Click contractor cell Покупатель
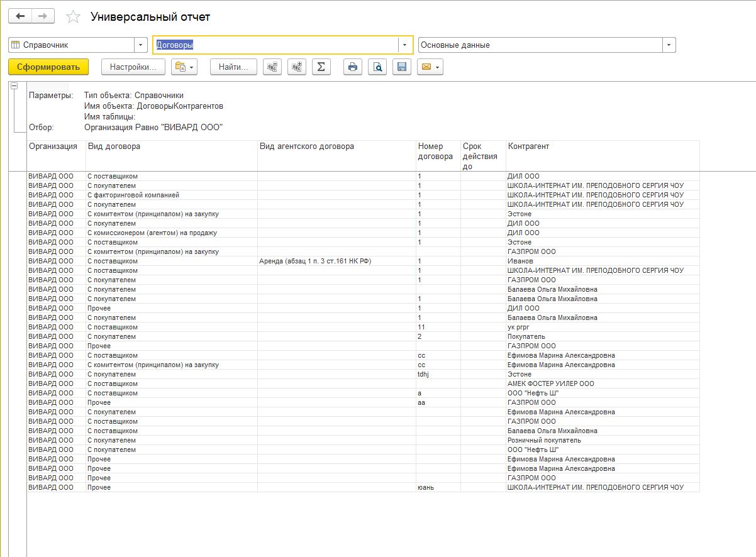756x557 pixels. click(x=603, y=336)
